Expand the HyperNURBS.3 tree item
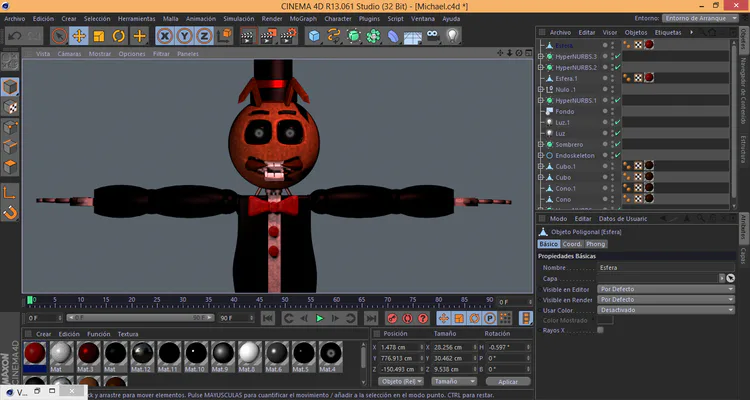Screen dimensions: 750x400 (x=541, y=56)
